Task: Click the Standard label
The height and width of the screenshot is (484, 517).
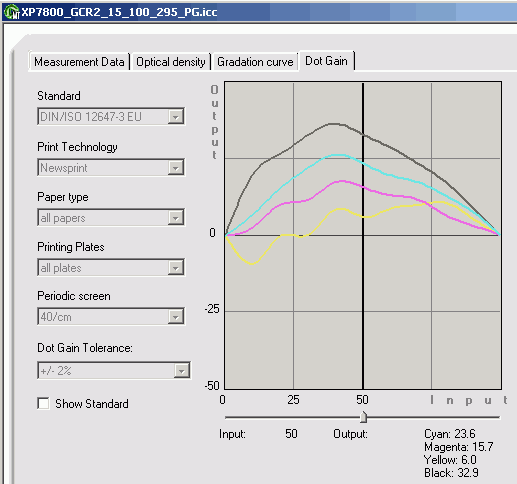Action: click(59, 96)
